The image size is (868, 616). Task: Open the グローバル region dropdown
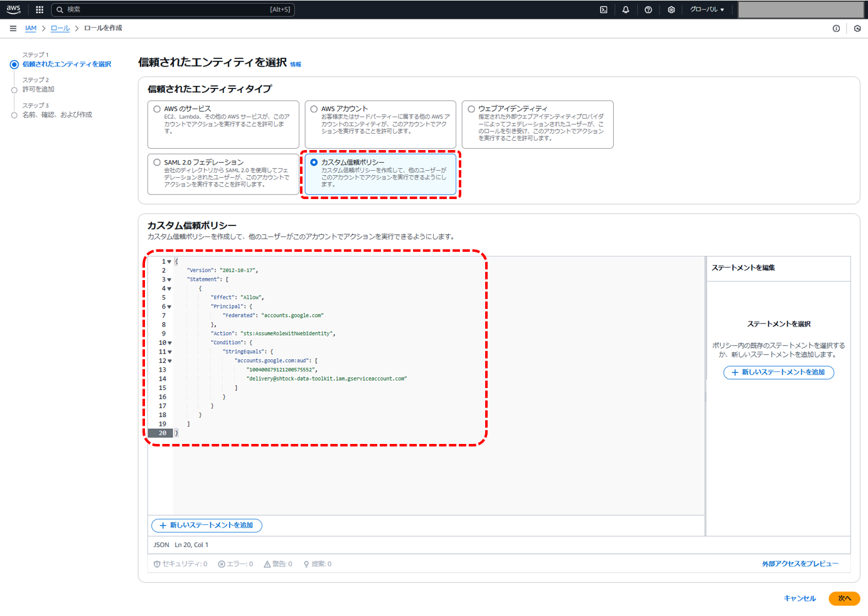(x=707, y=9)
